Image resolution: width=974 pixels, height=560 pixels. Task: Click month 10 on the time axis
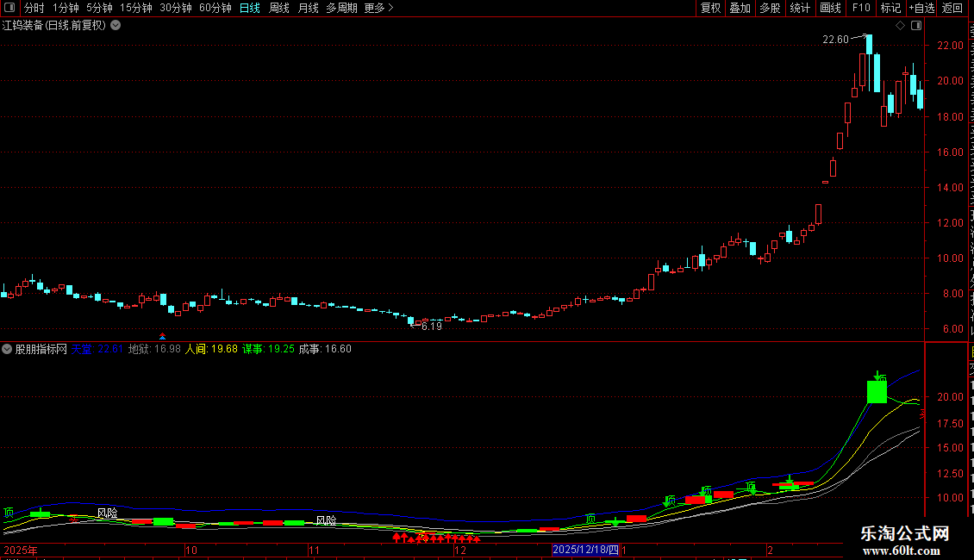pos(191,550)
